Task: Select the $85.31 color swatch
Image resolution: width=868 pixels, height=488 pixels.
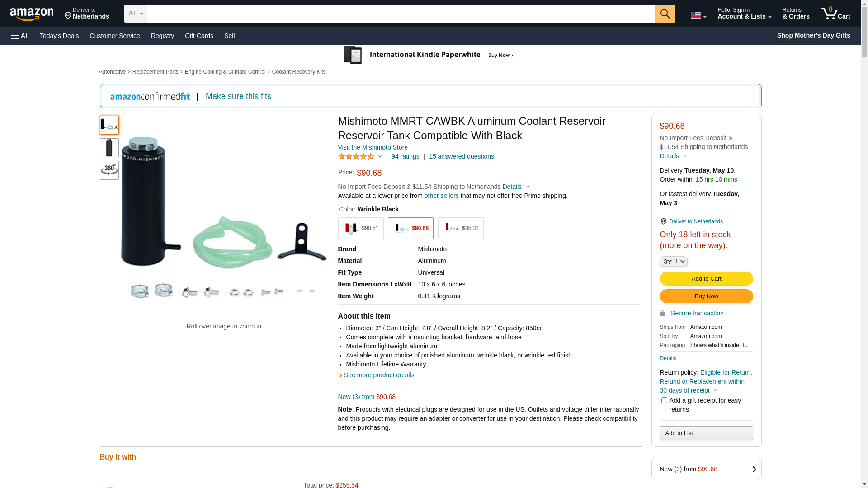Action: [460, 228]
